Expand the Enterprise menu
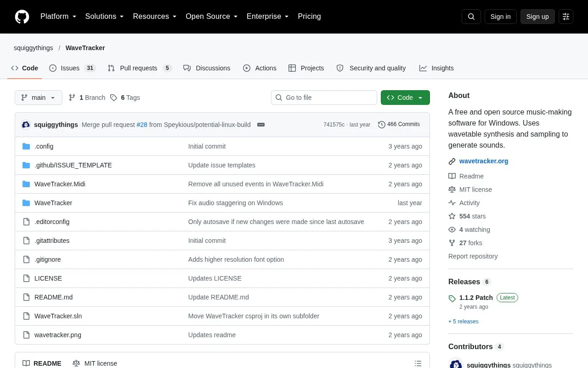Image resolution: width=588 pixels, height=368 pixels. (x=268, y=17)
